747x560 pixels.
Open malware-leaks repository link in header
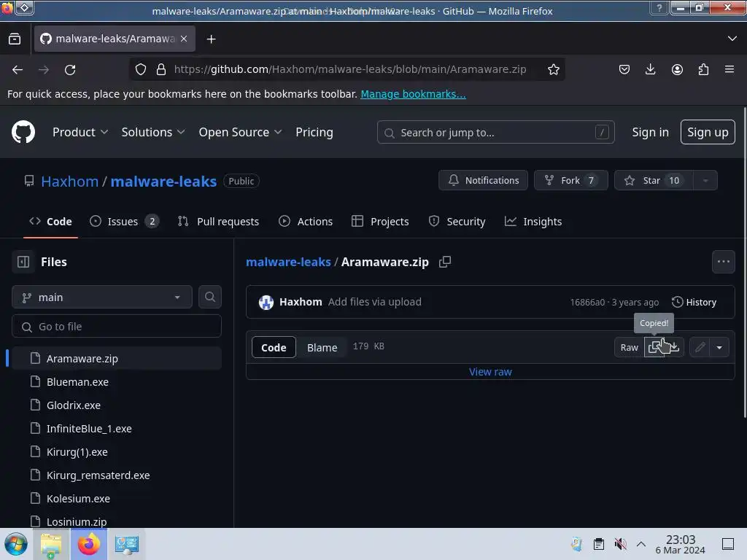tap(163, 181)
